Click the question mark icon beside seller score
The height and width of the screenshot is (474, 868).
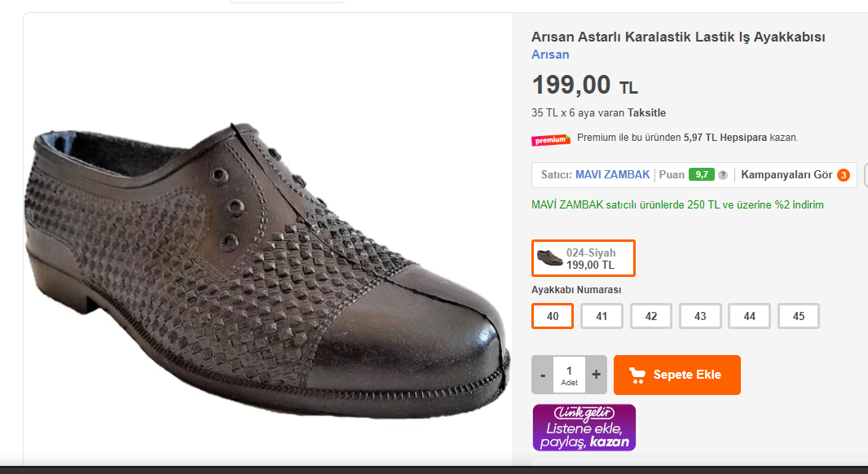723,175
